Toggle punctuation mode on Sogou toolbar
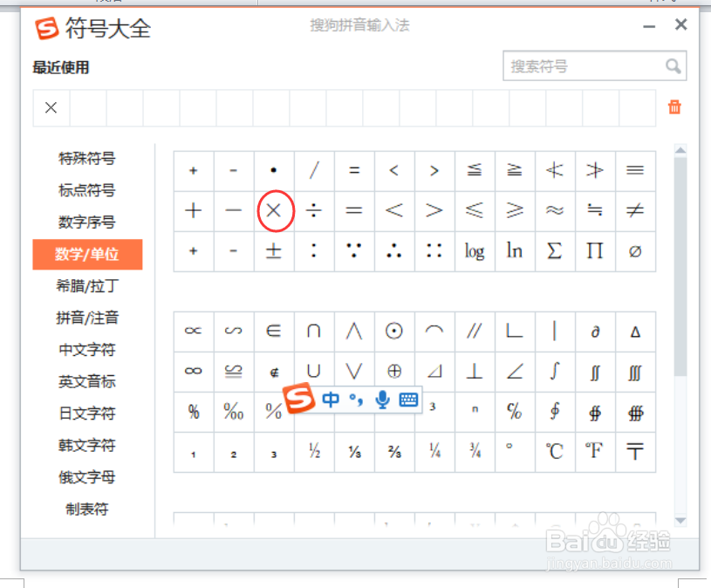711x588 pixels. pos(354,400)
